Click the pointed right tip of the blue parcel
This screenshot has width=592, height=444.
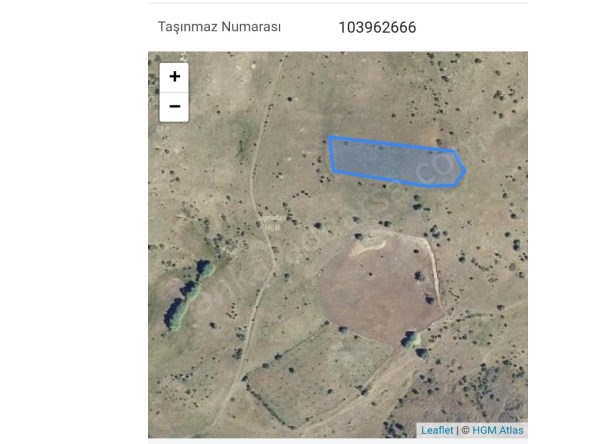[465, 170]
